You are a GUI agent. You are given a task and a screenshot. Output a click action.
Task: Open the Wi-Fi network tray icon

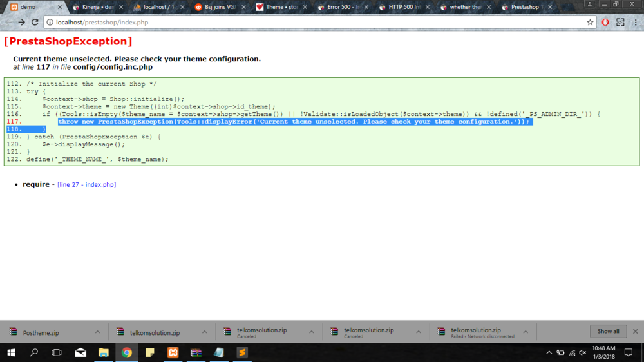coord(572,352)
